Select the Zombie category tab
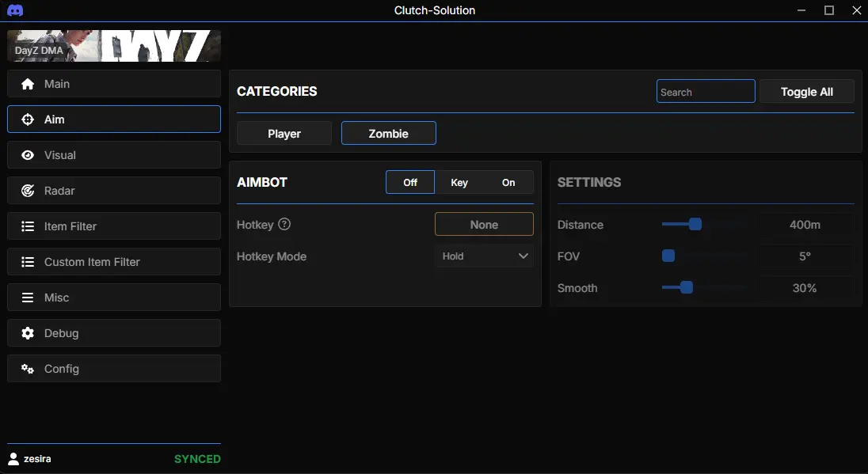The width and height of the screenshot is (868, 474). pos(388,134)
